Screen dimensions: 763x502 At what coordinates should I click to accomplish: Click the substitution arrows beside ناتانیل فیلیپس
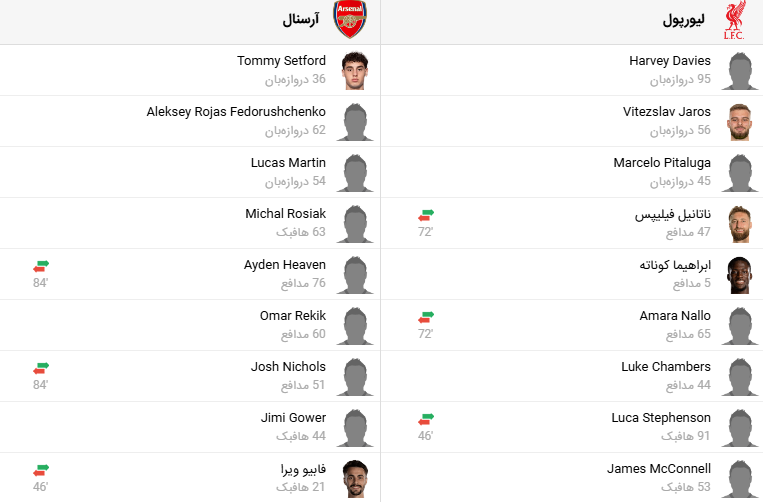click(426, 214)
